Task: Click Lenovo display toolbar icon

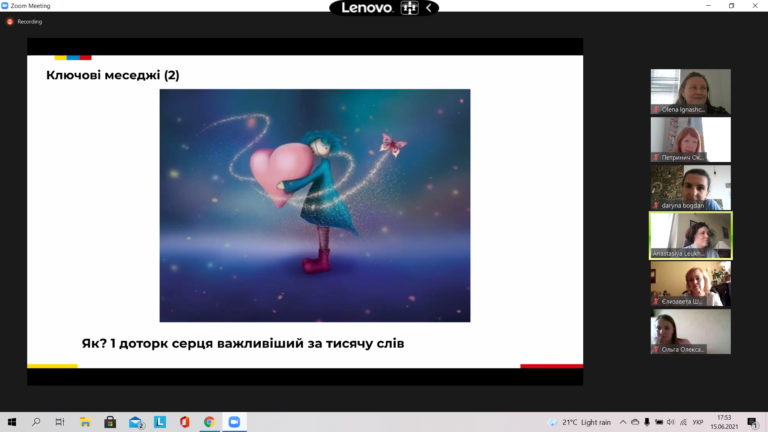Action: pos(409,8)
